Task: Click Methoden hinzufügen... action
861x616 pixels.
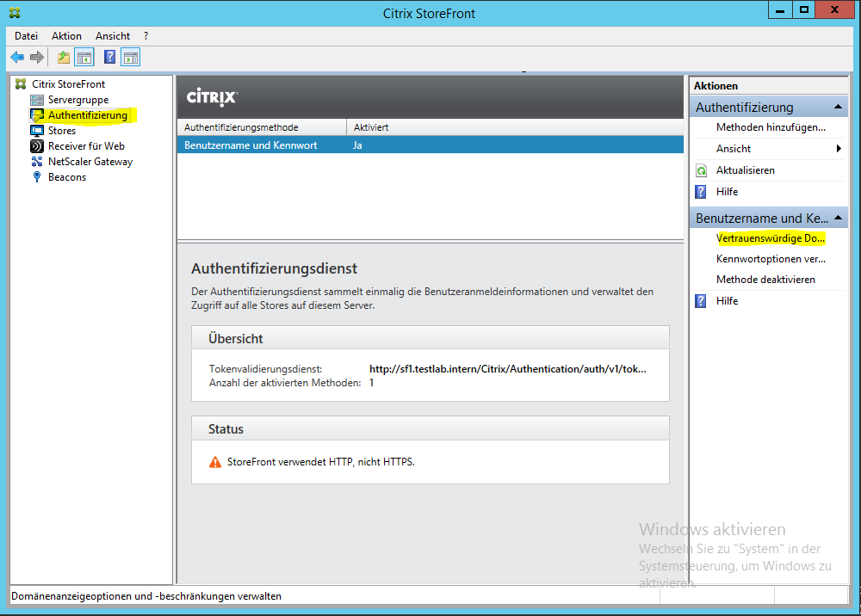Action: [x=771, y=127]
